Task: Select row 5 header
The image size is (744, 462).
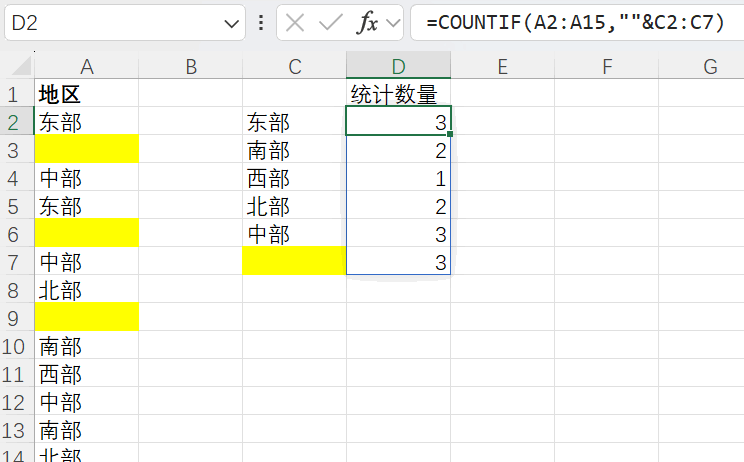Action: pyautogui.click(x=17, y=207)
